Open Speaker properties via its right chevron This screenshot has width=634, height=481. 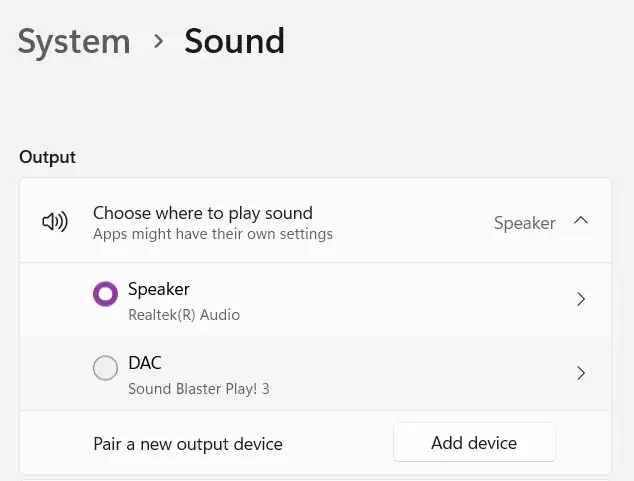[581, 299]
